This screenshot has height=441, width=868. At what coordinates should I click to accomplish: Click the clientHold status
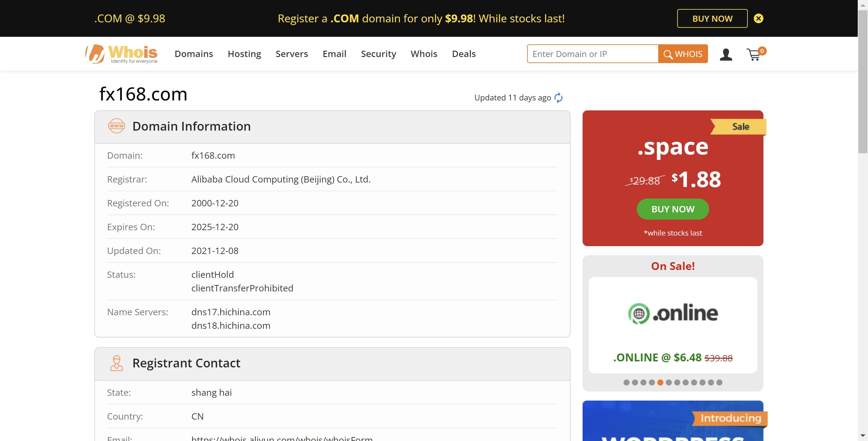pos(212,274)
